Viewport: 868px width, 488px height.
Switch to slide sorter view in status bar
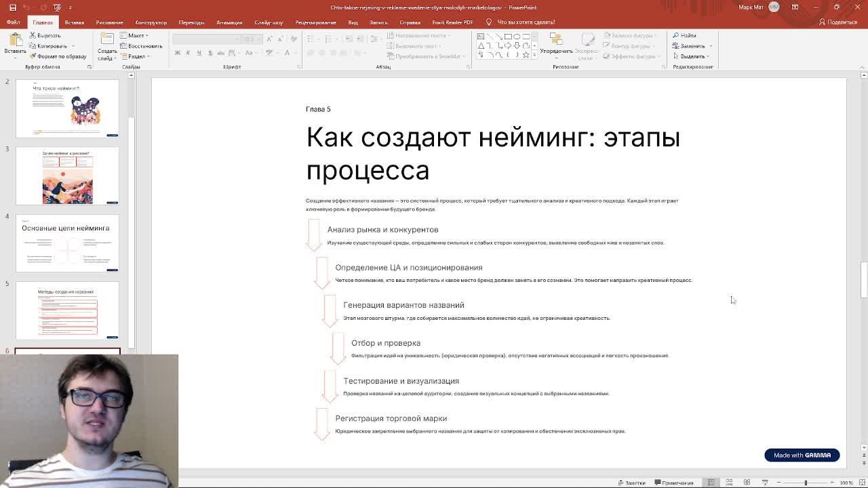729,483
